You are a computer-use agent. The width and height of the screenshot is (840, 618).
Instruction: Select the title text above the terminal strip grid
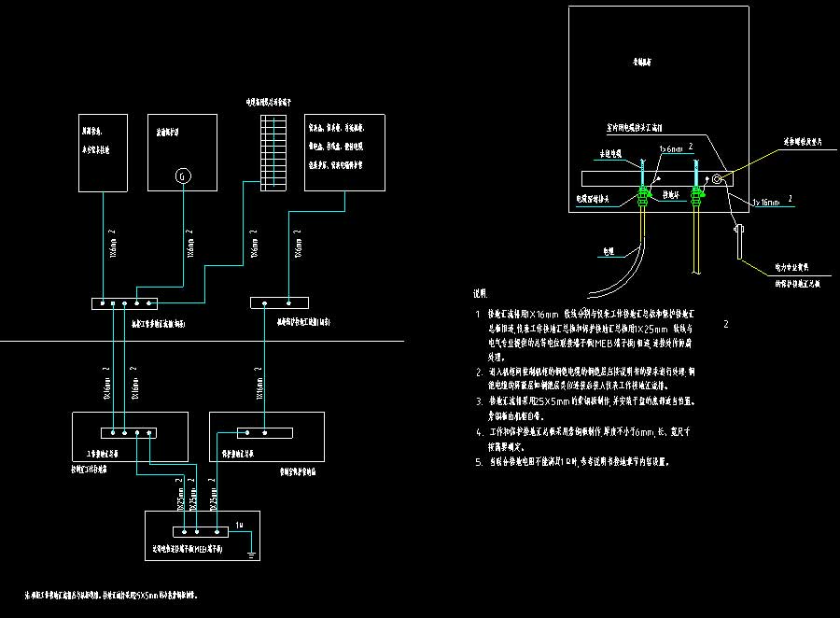click(269, 102)
